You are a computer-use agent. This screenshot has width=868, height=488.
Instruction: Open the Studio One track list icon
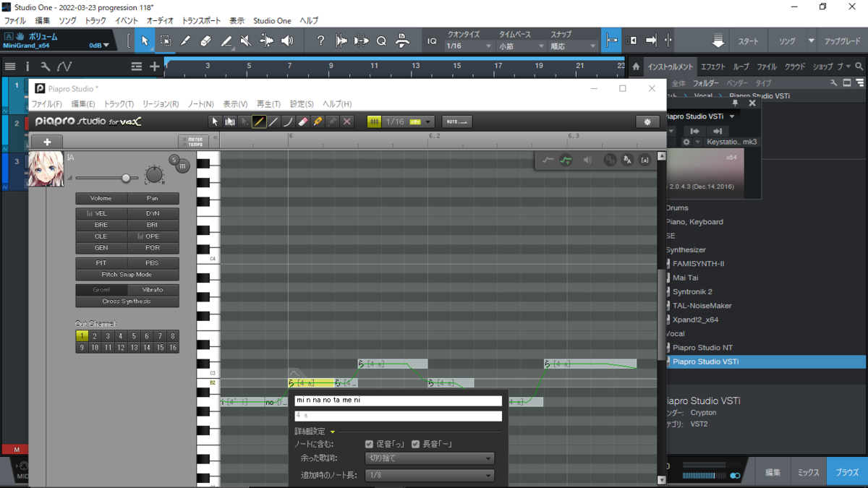[10, 67]
